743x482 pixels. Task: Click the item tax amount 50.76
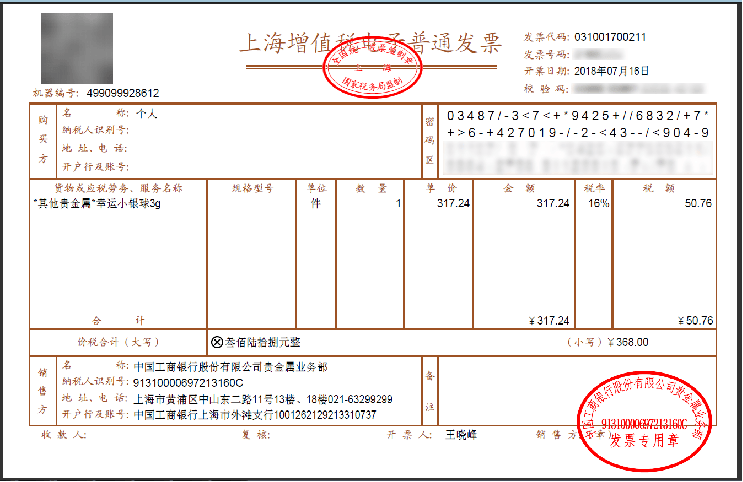698,203
